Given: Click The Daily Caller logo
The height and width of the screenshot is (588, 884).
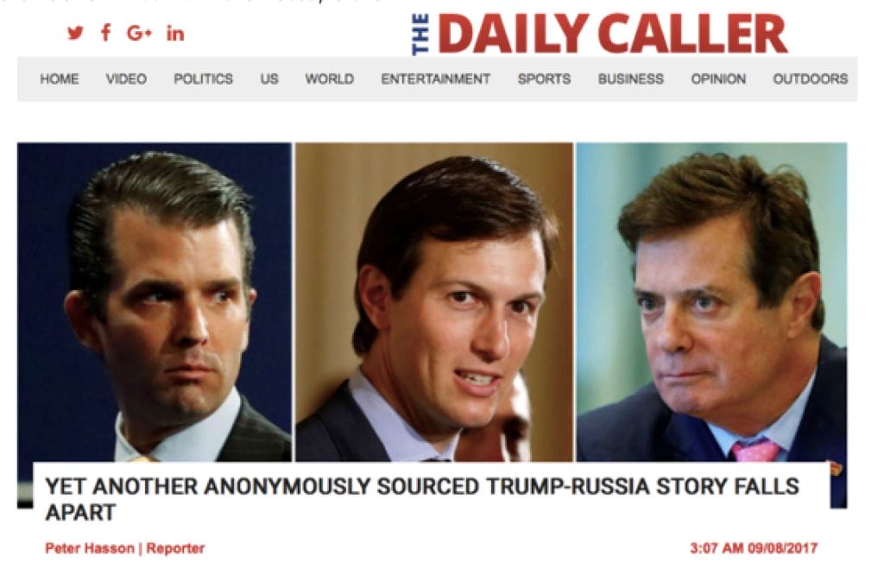Looking at the screenshot, I should pos(600,34).
